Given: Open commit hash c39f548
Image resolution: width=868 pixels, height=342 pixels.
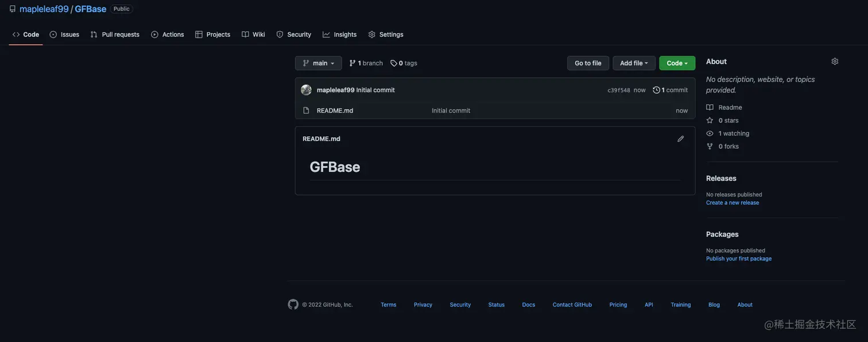Looking at the screenshot, I should pyautogui.click(x=619, y=90).
